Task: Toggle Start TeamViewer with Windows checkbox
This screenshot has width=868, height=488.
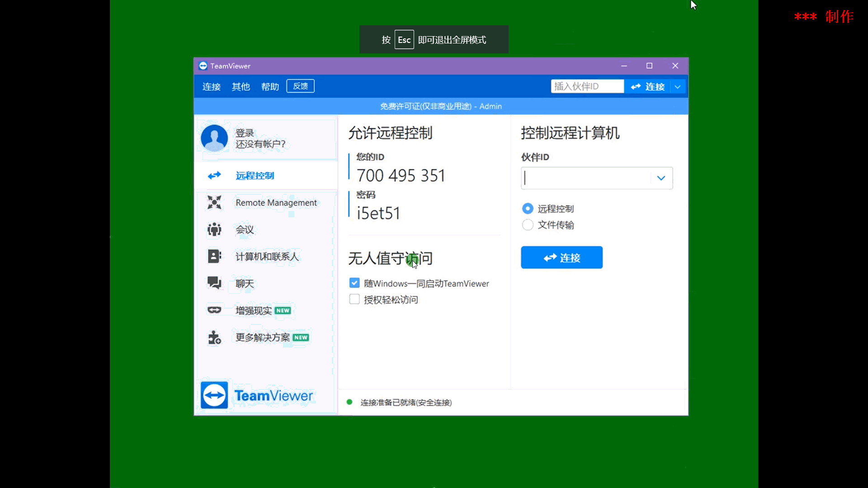Action: click(x=354, y=283)
